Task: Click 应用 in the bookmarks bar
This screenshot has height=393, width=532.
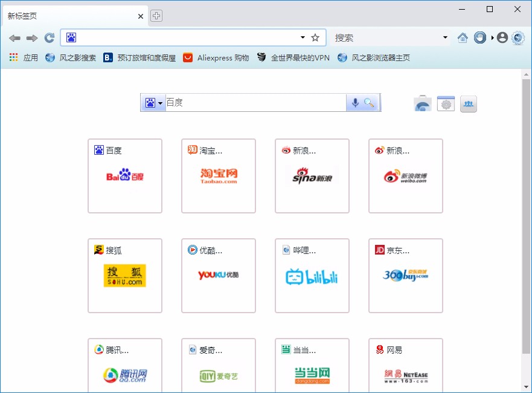Action: pyautogui.click(x=28, y=57)
